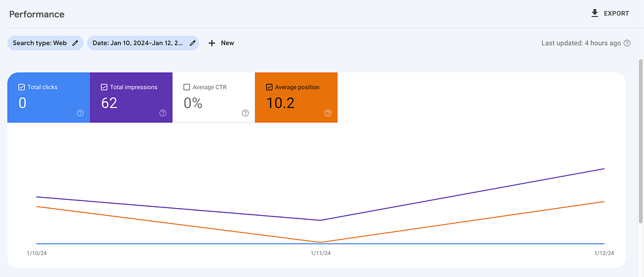The height and width of the screenshot is (277, 644).
Task: Click the Export download icon
Action: tap(594, 14)
